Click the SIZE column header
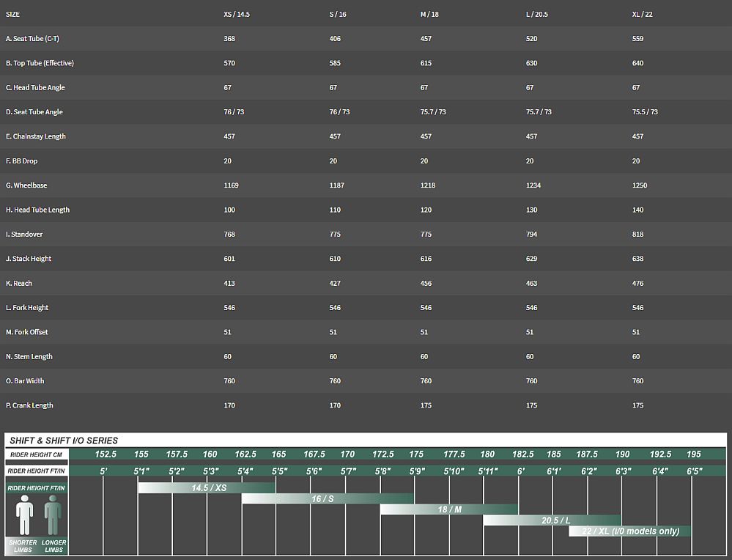This screenshot has height=560, width=732. tap(12, 15)
